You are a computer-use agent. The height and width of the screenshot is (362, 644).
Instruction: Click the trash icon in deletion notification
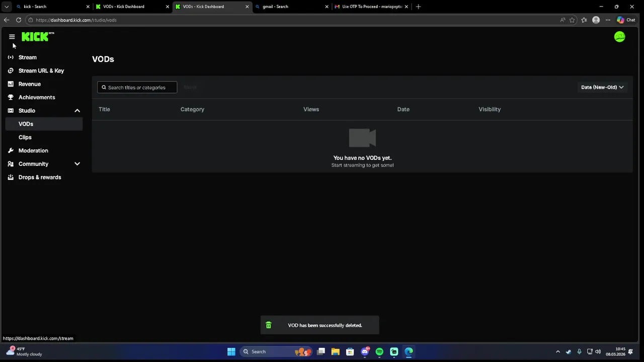[x=269, y=325]
